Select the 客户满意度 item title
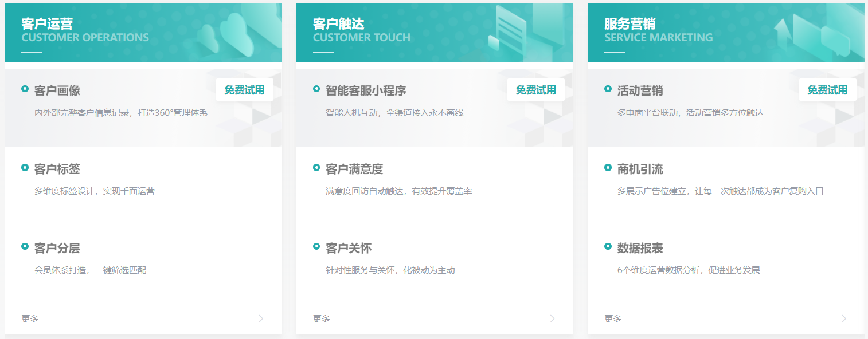The image size is (868, 339). (354, 169)
